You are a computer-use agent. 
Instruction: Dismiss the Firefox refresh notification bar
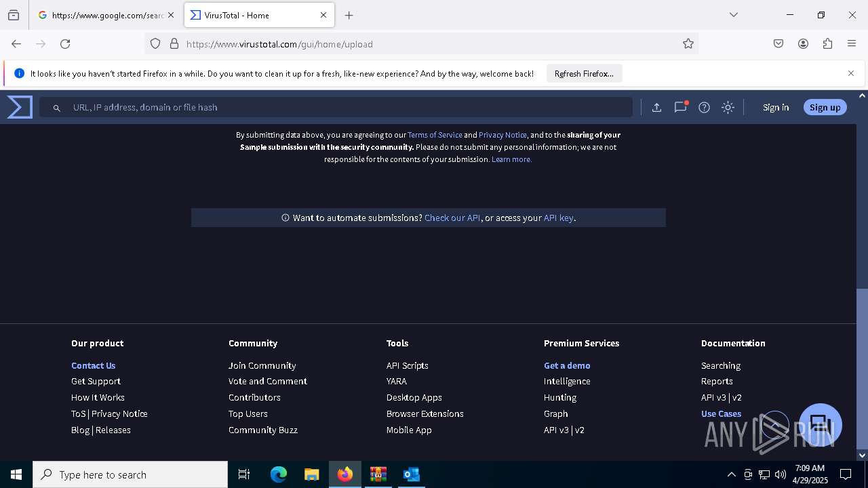coord(851,73)
